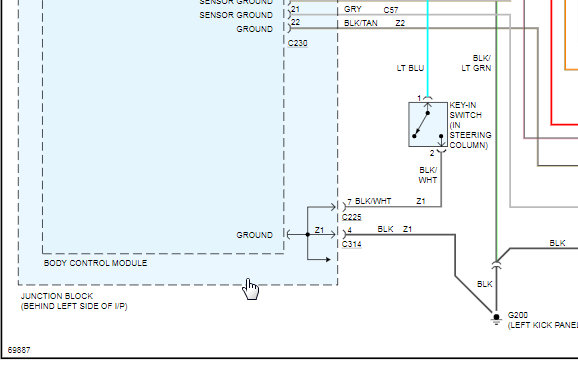Viewport: 578px width, 374px height.
Task: Click the C230 connector label
Action: click(297, 43)
